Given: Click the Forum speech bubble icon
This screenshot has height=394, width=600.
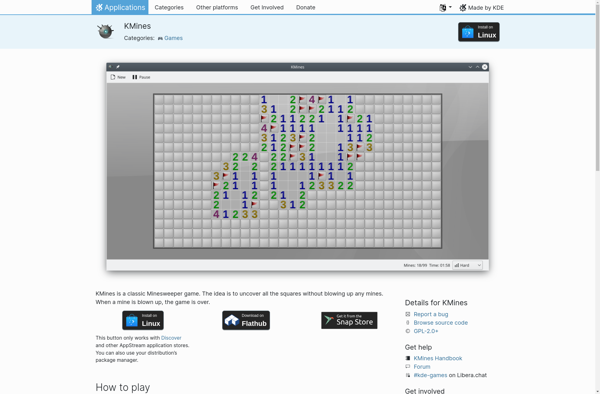Looking at the screenshot, I should [408, 366].
